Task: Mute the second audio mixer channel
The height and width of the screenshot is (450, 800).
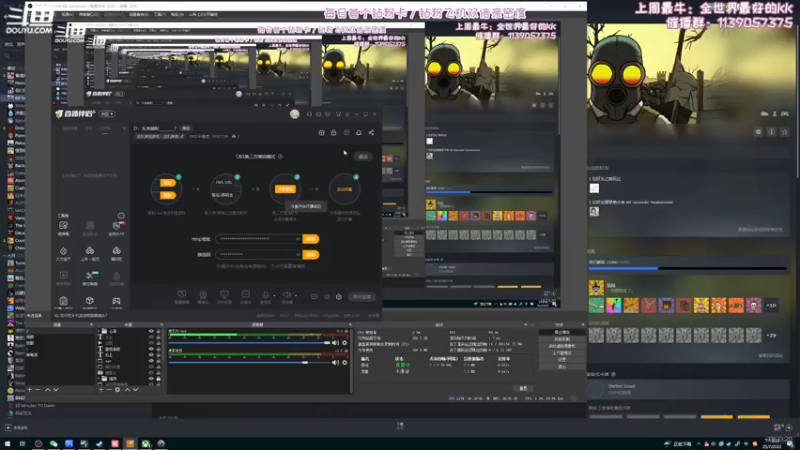Action: pos(336,363)
